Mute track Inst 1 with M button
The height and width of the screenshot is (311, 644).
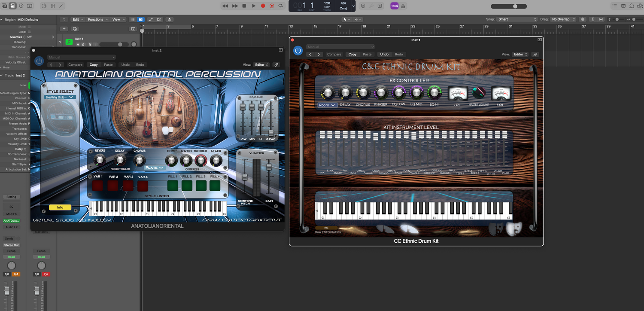[78, 44]
